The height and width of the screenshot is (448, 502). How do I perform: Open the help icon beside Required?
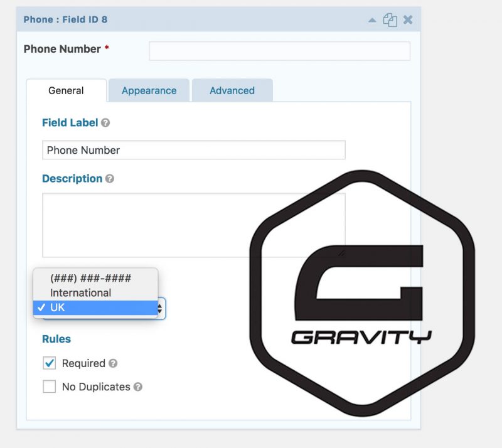[x=113, y=363]
